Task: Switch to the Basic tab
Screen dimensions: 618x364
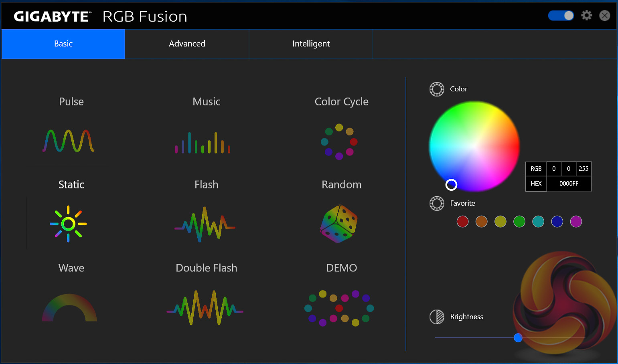Action: pos(63,44)
